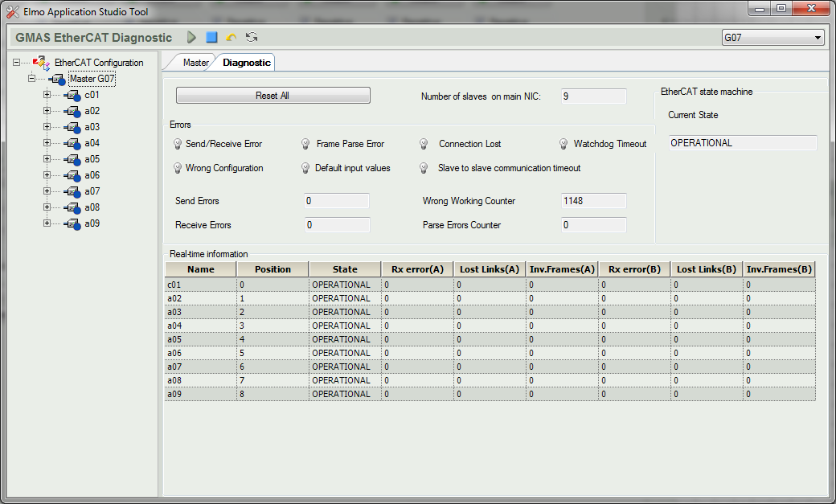
Task: Click the a09 slave device icon
Action: tap(72, 223)
